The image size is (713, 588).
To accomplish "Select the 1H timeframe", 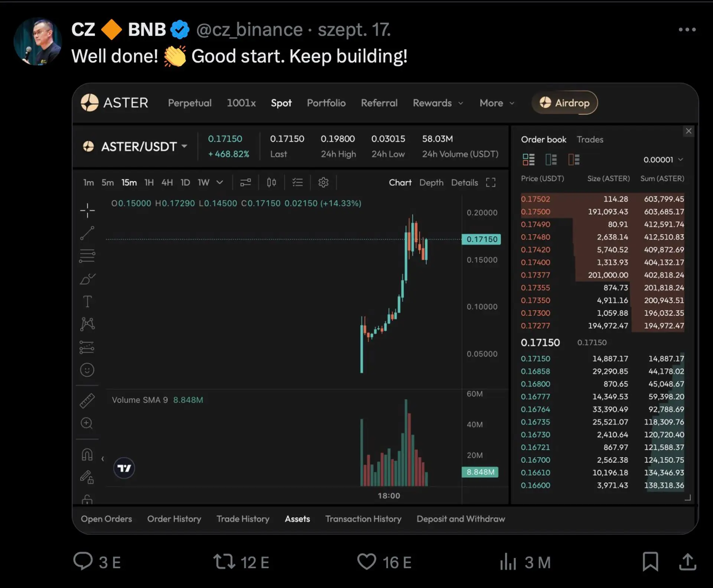I will pos(149,182).
